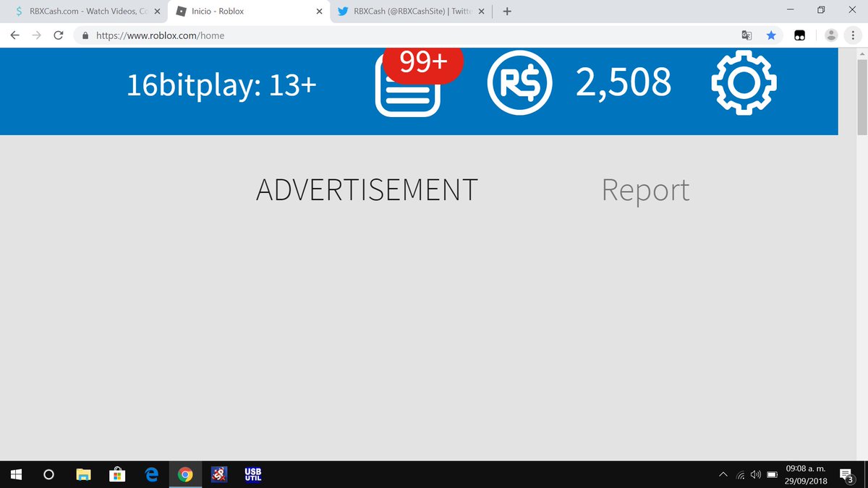Reload the Roblox home page
The width and height of the screenshot is (868, 488).
tap(59, 35)
